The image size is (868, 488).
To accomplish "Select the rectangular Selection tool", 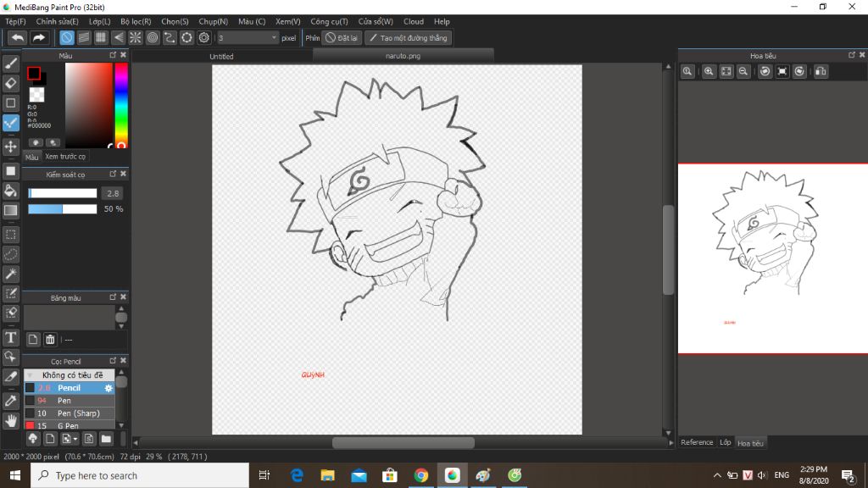I will pos(10,235).
